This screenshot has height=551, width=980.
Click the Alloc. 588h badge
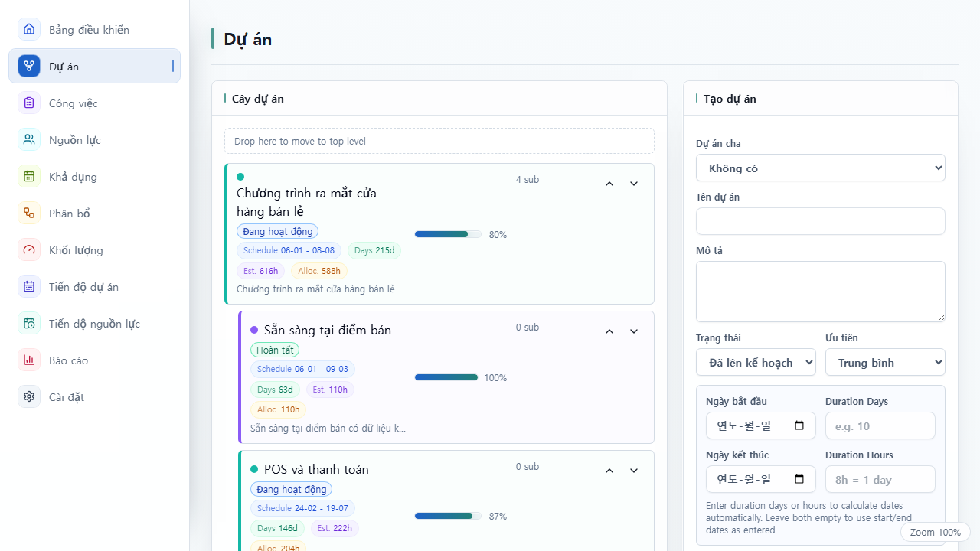tap(319, 271)
